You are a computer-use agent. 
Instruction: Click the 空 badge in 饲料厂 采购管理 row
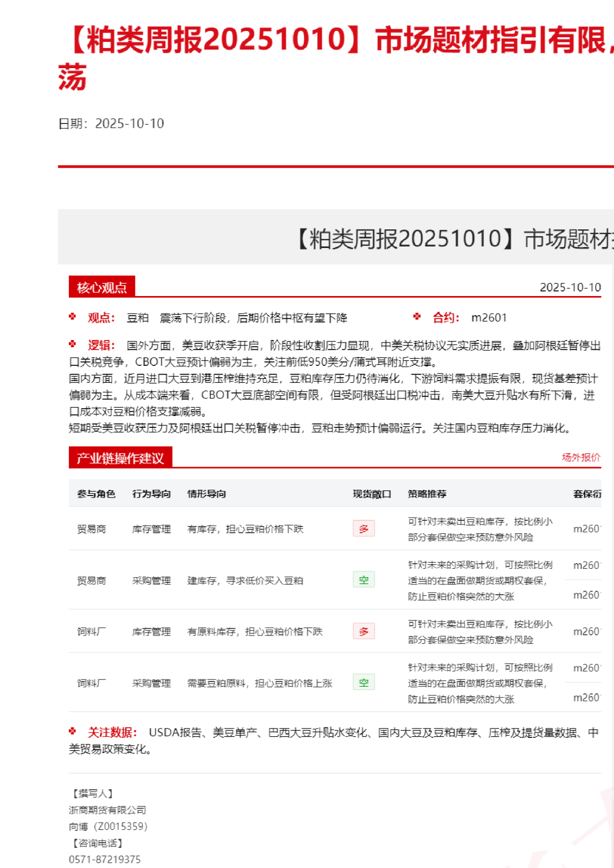[364, 683]
